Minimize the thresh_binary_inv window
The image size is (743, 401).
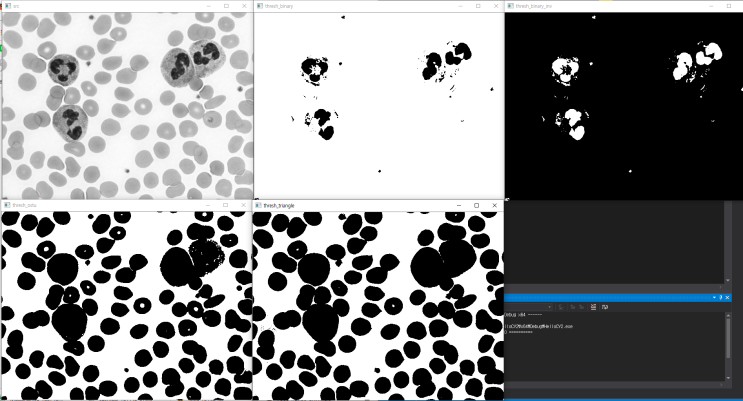coord(711,6)
